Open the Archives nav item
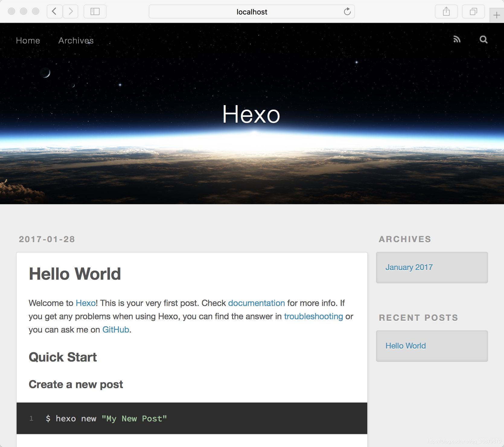Image resolution: width=504 pixels, height=447 pixels. click(76, 40)
